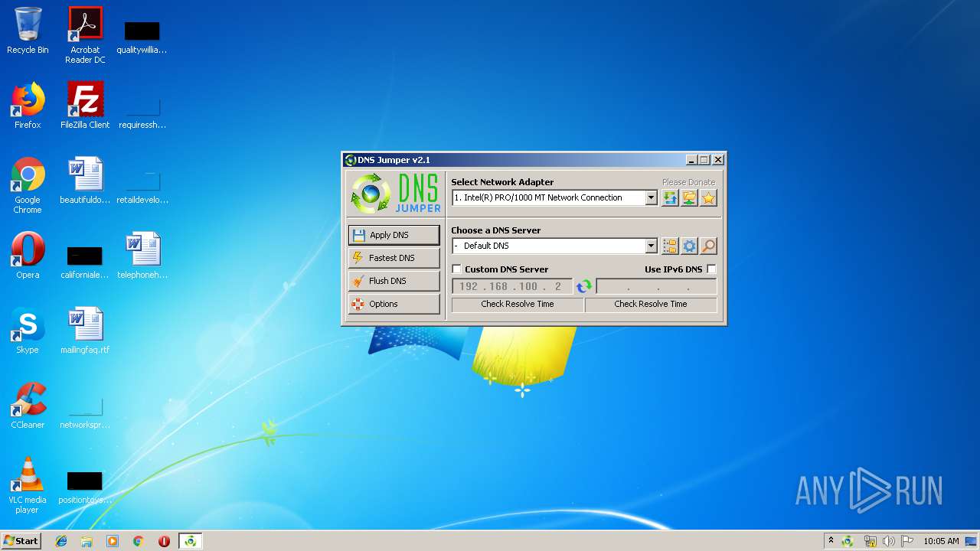Open the media player taskbar icon
This screenshot has height=551, width=980.
[x=113, y=541]
